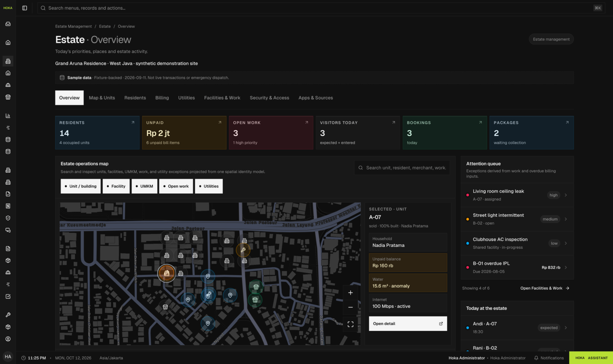Select the highlighted A-07 marker on the map
The height and width of the screenshot is (364, 613).
pyautogui.click(x=166, y=273)
